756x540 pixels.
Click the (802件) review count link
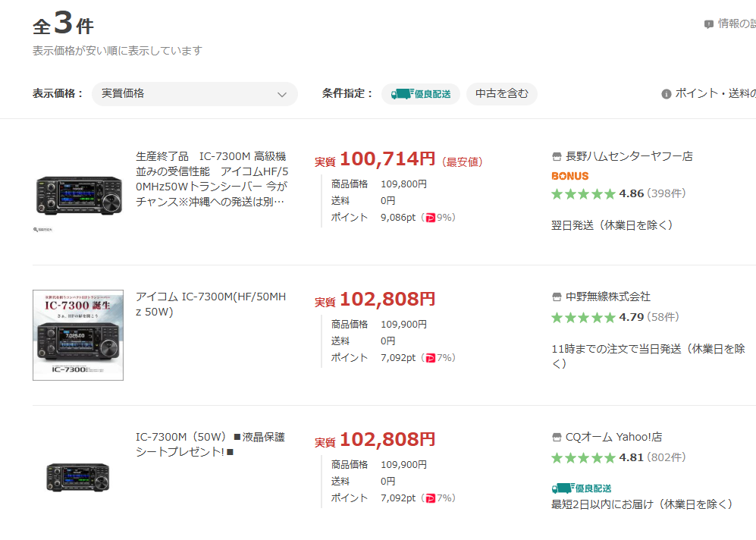tap(667, 457)
